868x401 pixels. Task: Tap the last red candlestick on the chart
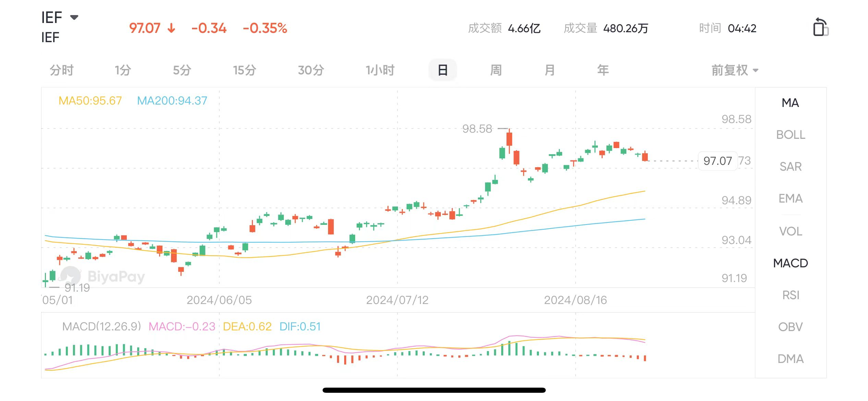(x=645, y=157)
